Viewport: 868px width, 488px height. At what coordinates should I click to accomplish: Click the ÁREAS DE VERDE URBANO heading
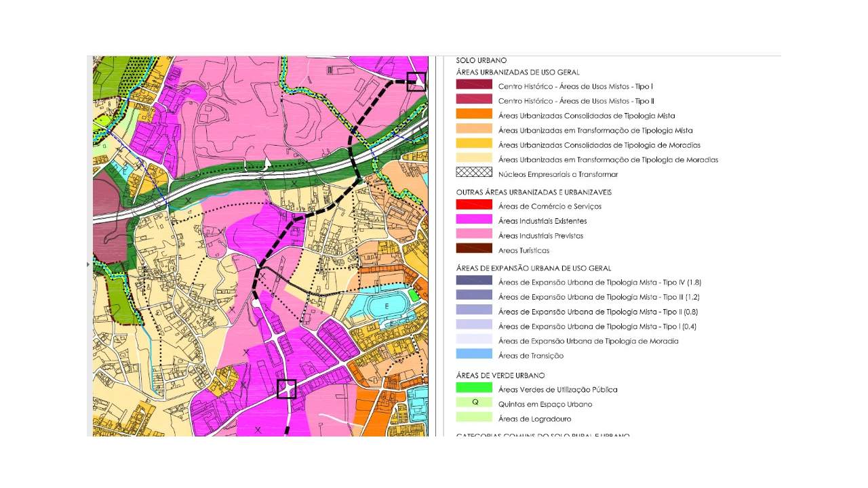point(500,375)
